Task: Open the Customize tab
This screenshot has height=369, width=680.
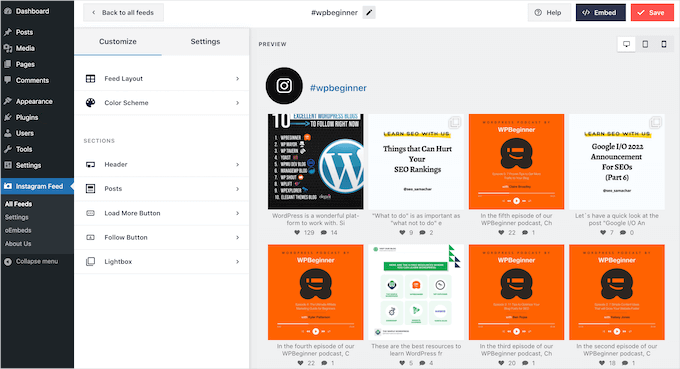Action: coord(118,42)
